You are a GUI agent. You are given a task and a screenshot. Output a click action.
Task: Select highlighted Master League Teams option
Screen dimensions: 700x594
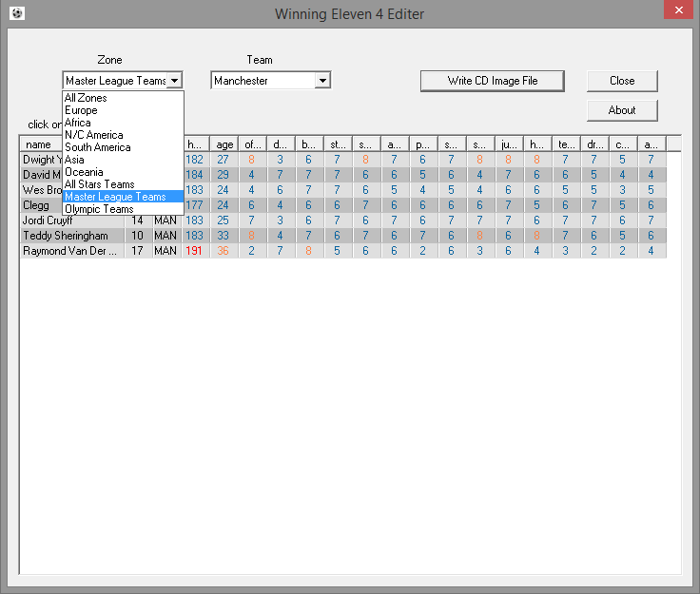[x=124, y=197]
